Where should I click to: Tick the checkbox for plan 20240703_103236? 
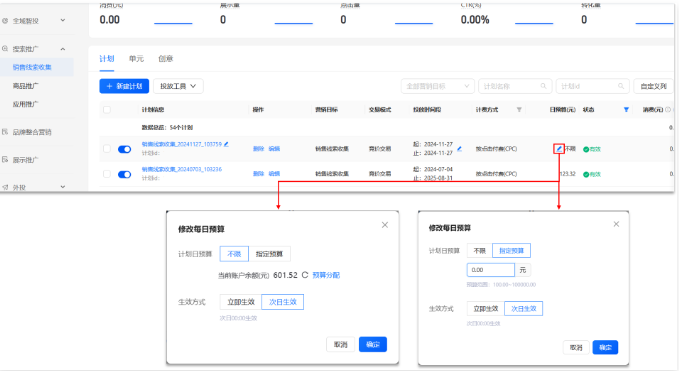[x=107, y=174]
